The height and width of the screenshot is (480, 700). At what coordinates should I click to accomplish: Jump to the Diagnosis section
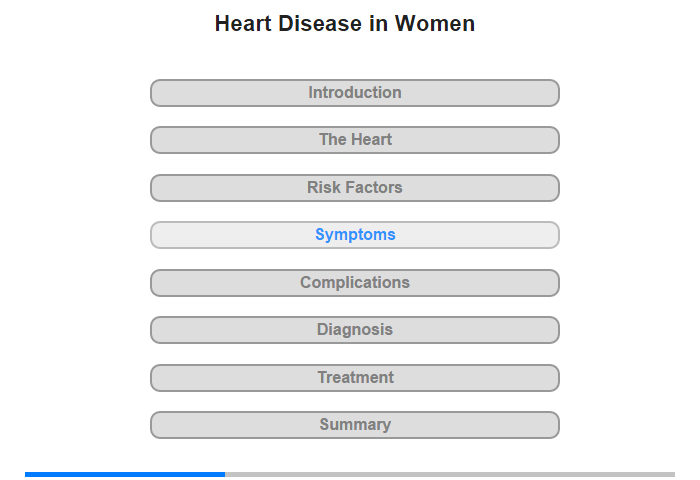tap(354, 330)
